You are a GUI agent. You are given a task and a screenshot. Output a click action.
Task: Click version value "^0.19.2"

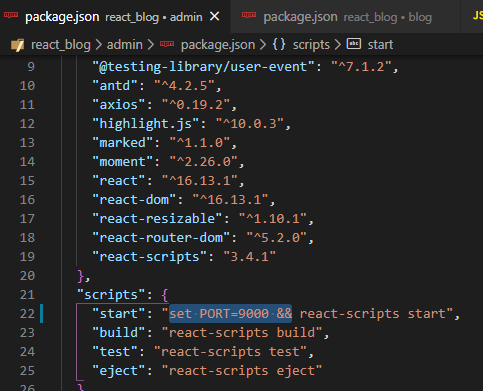196,105
